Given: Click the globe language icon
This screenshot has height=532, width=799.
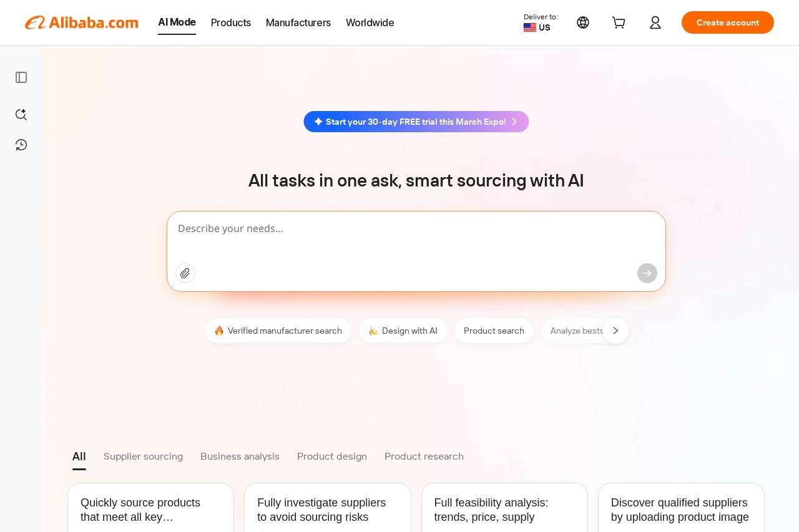Looking at the screenshot, I should [582, 22].
